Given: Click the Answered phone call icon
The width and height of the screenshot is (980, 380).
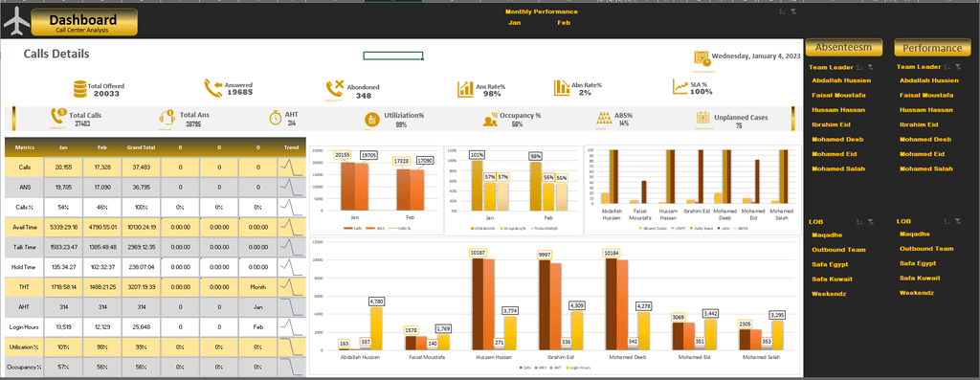Looking at the screenshot, I should click(x=213, y=89).
